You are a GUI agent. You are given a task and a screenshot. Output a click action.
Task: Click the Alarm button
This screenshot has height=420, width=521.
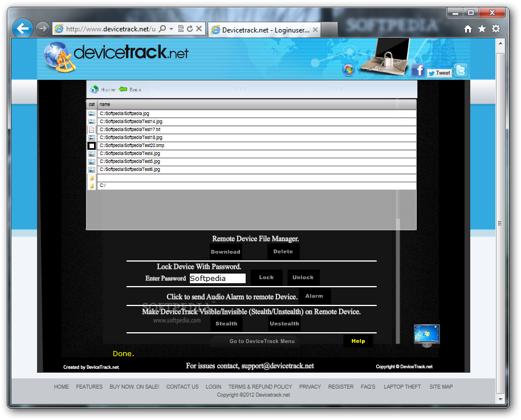click(x=315, y=296)
